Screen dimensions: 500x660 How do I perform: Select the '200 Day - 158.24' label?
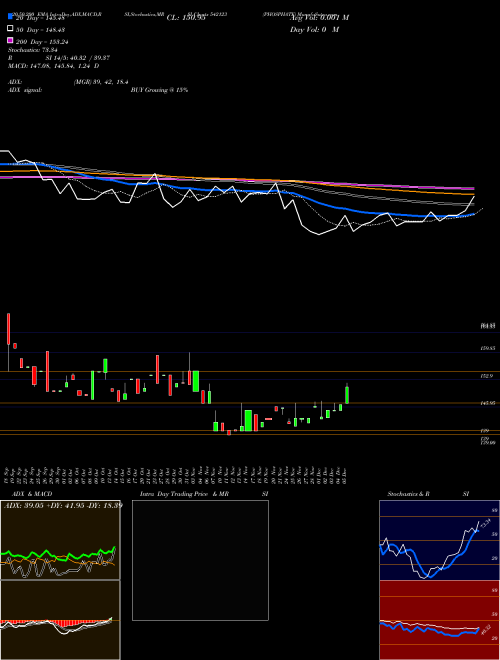(x=42, y=42)
